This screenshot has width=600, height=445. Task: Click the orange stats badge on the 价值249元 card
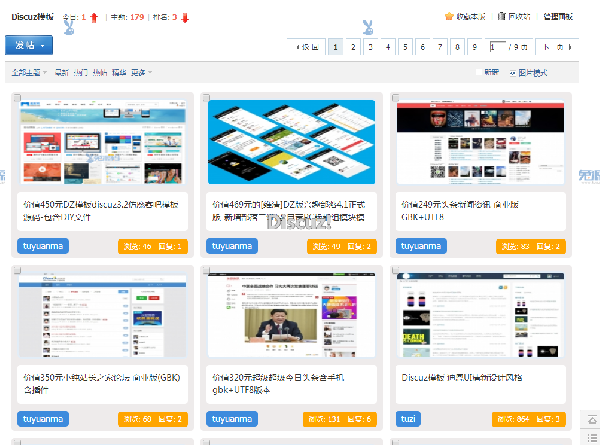click(531, 247)
